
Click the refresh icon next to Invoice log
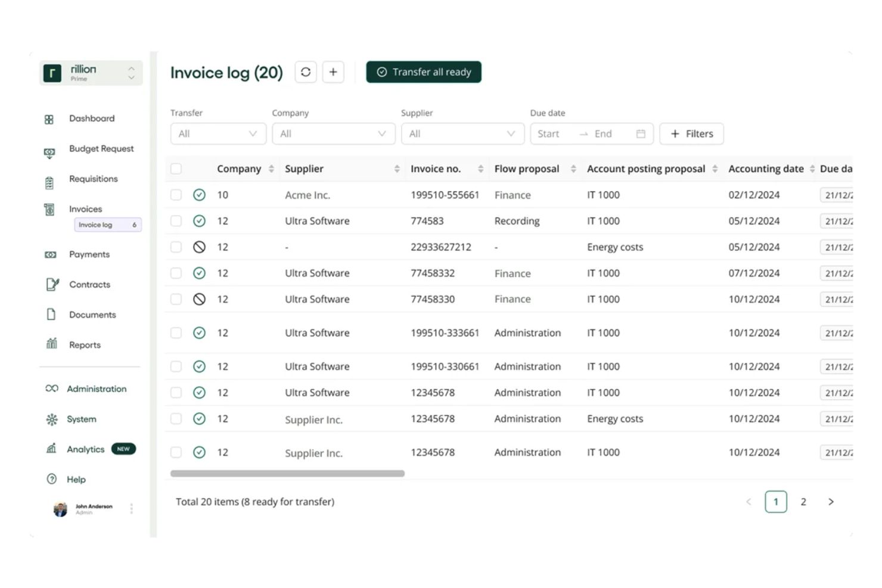(x=306, y=71)
